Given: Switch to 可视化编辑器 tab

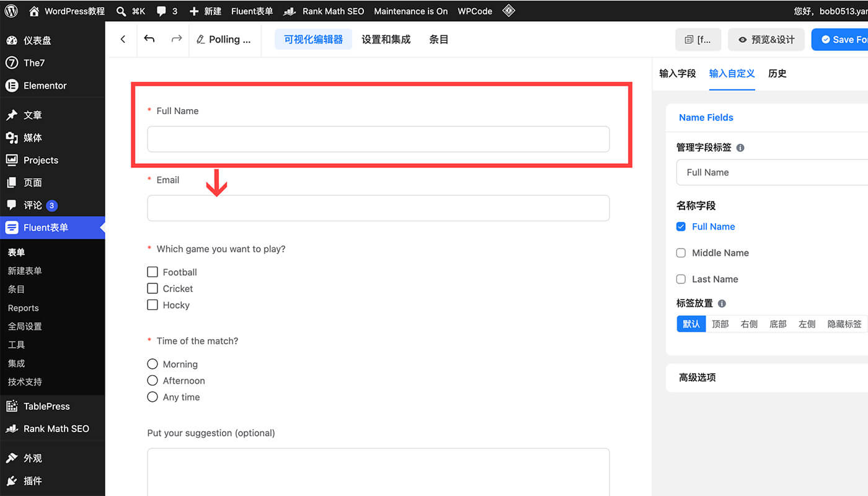Looking at the screenshot, I should [313, 39].
